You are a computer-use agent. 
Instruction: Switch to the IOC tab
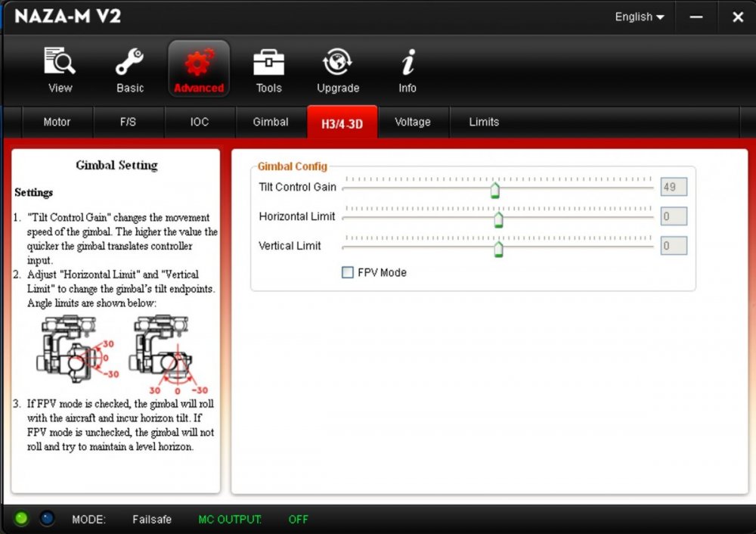pos(199,122)
